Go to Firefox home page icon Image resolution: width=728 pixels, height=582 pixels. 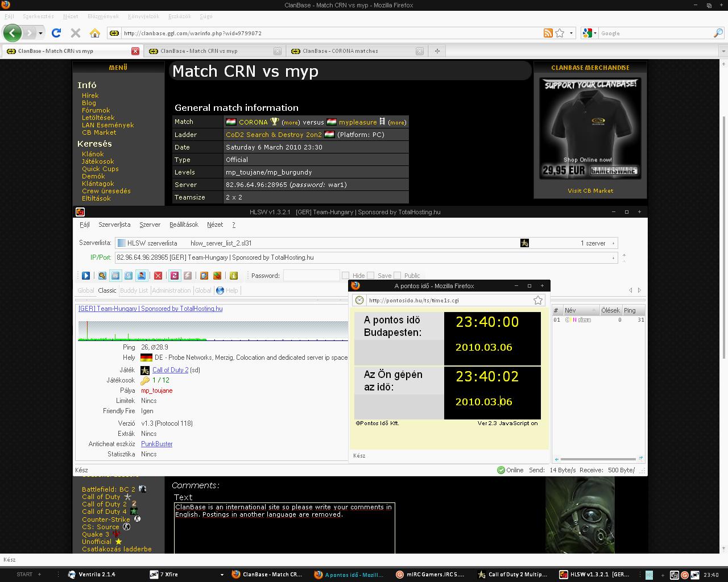(95, 33)
